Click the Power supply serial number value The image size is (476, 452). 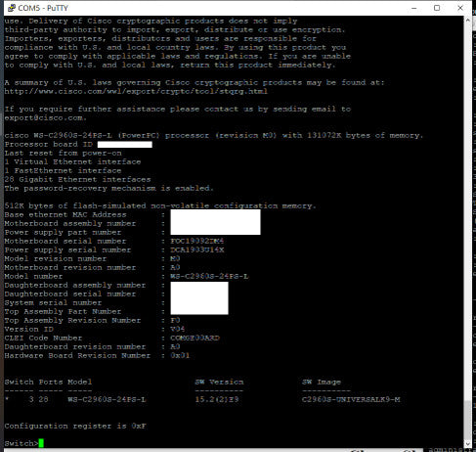(x=197, y=249)
